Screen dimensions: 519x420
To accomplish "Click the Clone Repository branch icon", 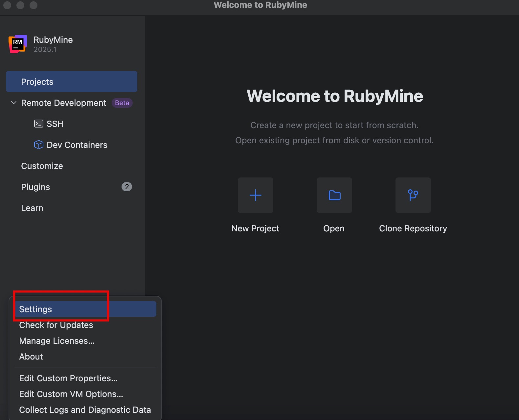I will point(413,195).
